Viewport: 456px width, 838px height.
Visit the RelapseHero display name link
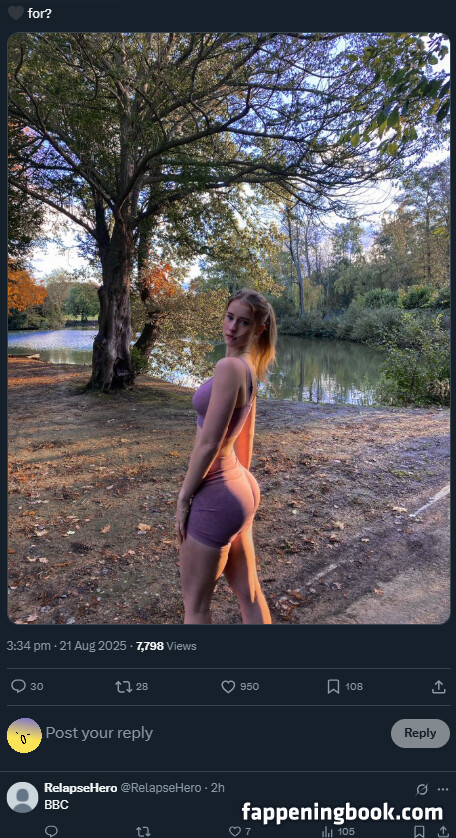[80, 787]
